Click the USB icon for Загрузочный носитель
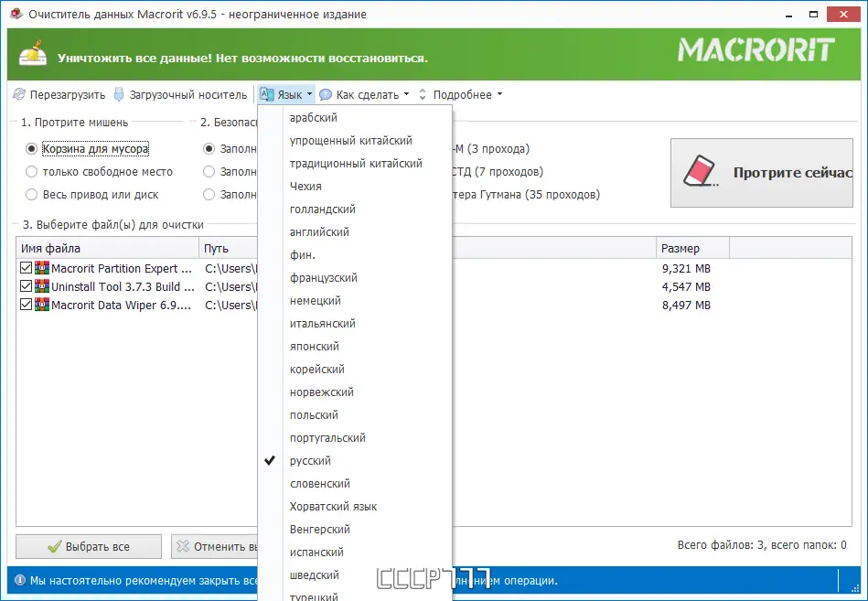The width and height of the screenshot is (868, 601). point(119,94)
